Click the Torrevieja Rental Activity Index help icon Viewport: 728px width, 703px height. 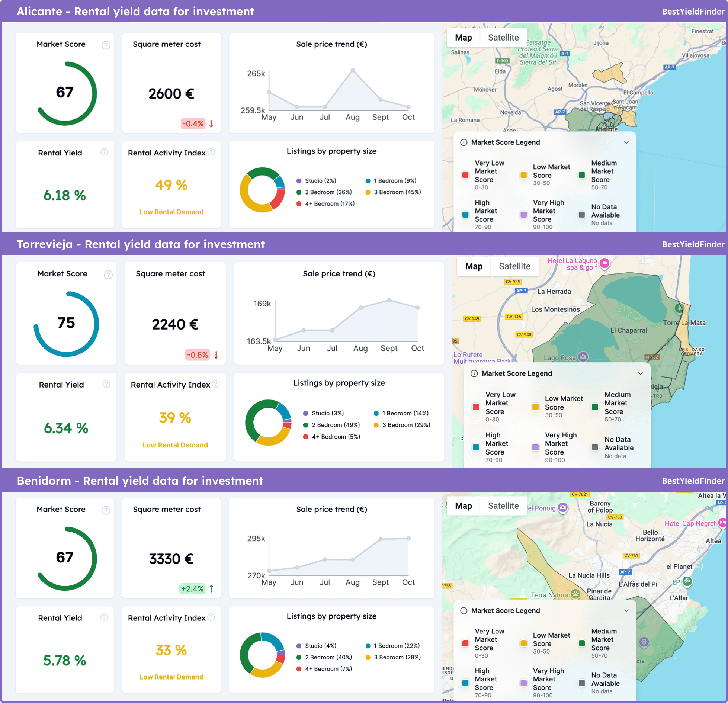click(x=216, y=383)
